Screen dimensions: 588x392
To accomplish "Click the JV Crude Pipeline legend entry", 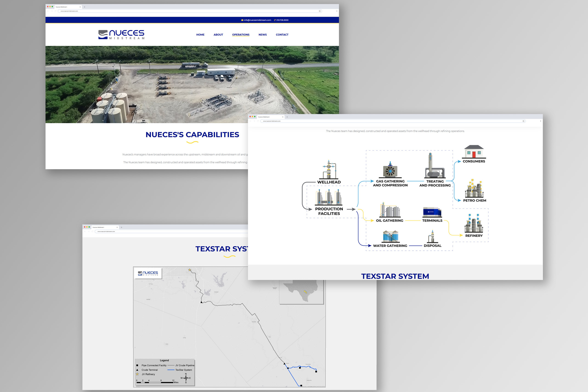I will 181,365.
